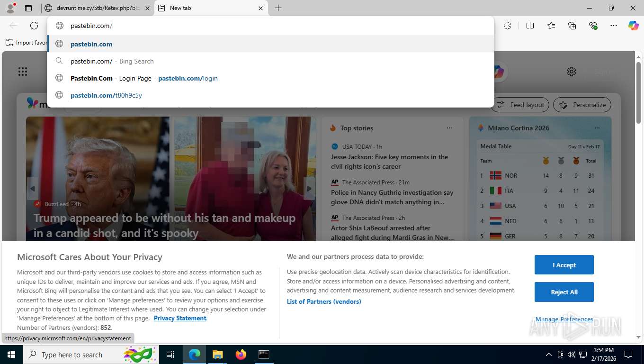Image resolution: width=644 pixels, height=364 pixels.
Task: Click the I Accept button
Action: point(564,265)
